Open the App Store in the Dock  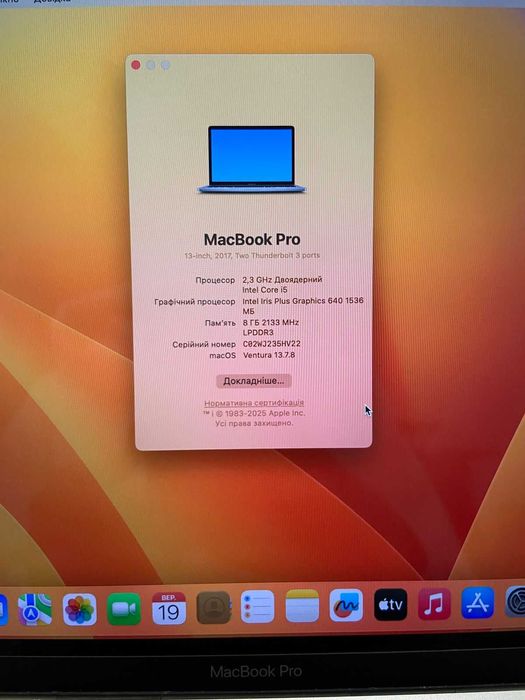478,603
